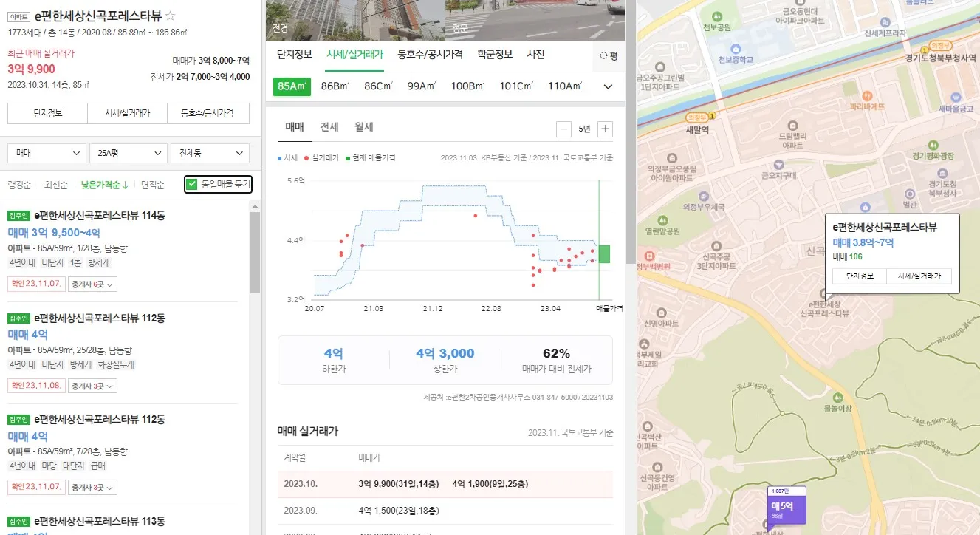Click the listing list scrollbar
The image size is (980, 535).
(255, 251)
